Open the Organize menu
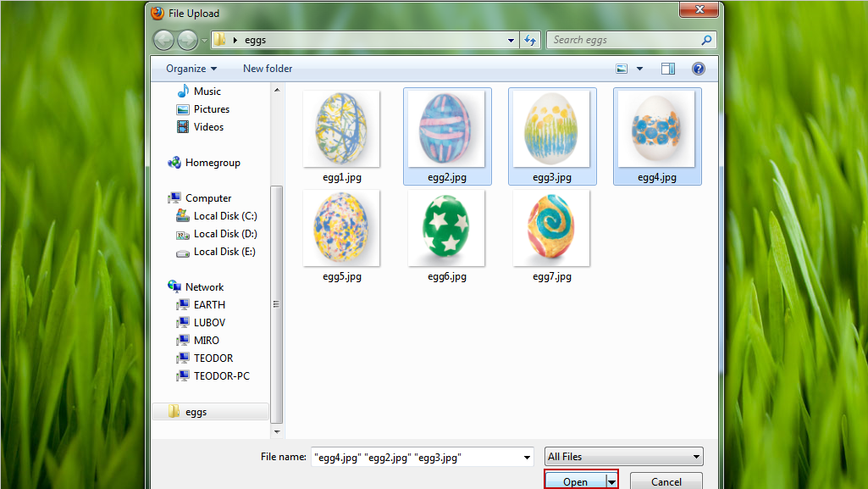The image size is (868, 489). [x=191, y=69]
